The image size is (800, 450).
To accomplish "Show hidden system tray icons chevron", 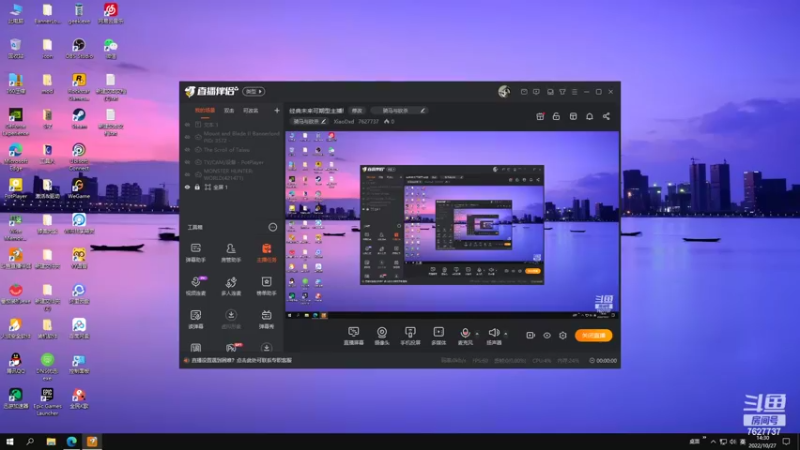I will 713,441.
